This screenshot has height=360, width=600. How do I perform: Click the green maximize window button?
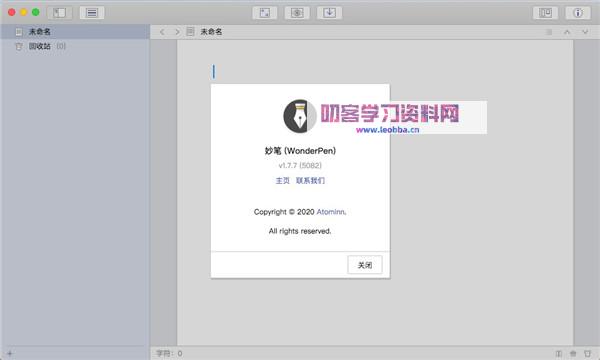[36, 12]
